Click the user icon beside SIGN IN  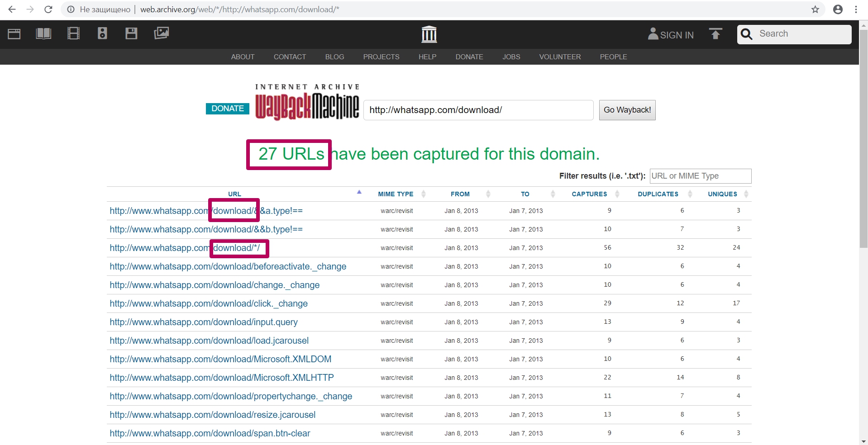point(653,34)
